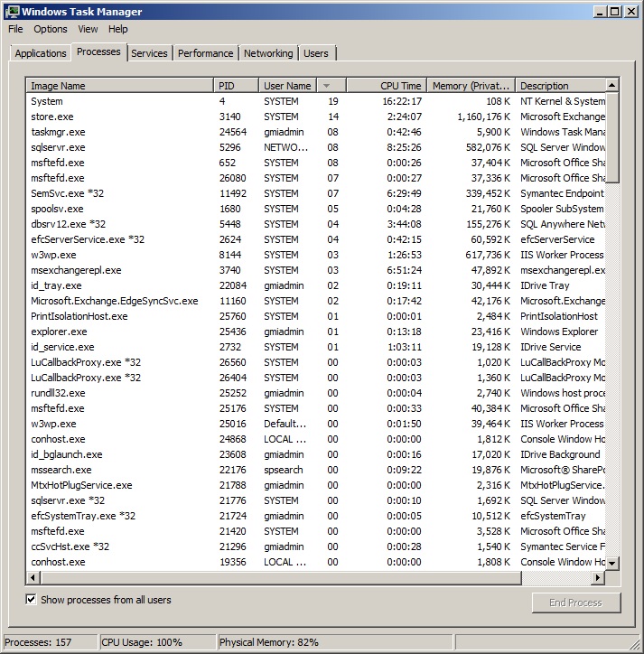Image resolution: width=644 pixels, height=654 pixels.
Task: Select w3wp.exe with PID 25016
Action: click(316, 424)
